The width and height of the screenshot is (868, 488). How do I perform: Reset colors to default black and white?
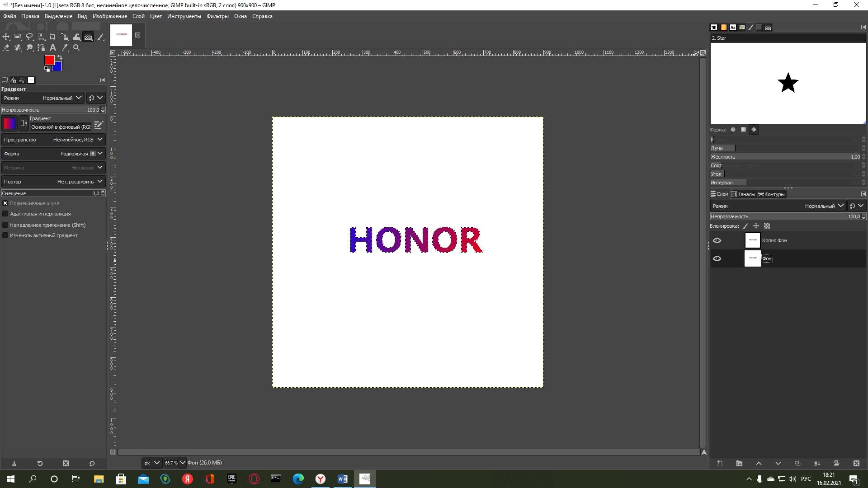(x=47, y=69)
